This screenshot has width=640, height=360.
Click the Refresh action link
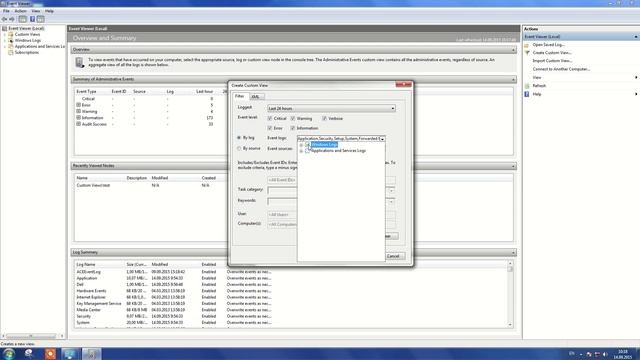tap(539, 86)
